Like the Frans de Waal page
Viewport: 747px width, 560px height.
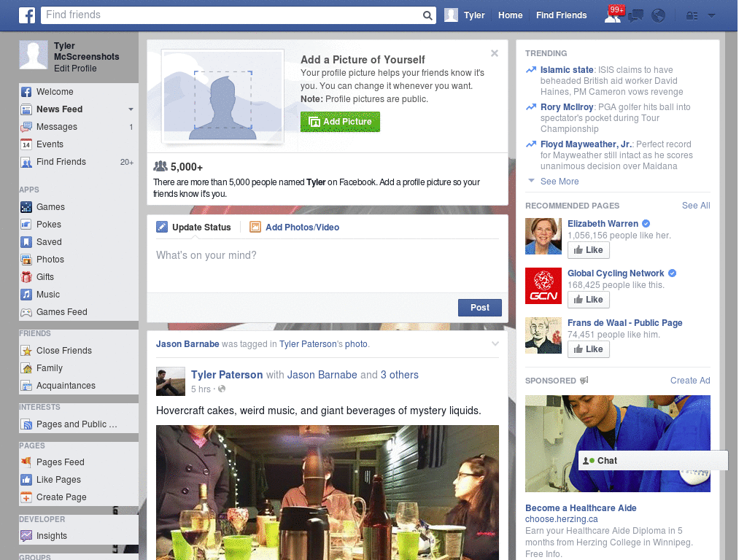(x=589, y=349)
